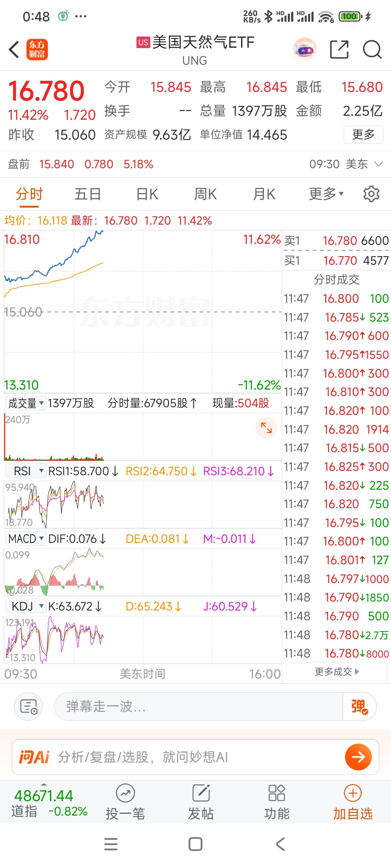The image size is (391, 868).
Task: Tap the 投一笔 icon
Action: [x=125, y=802]
